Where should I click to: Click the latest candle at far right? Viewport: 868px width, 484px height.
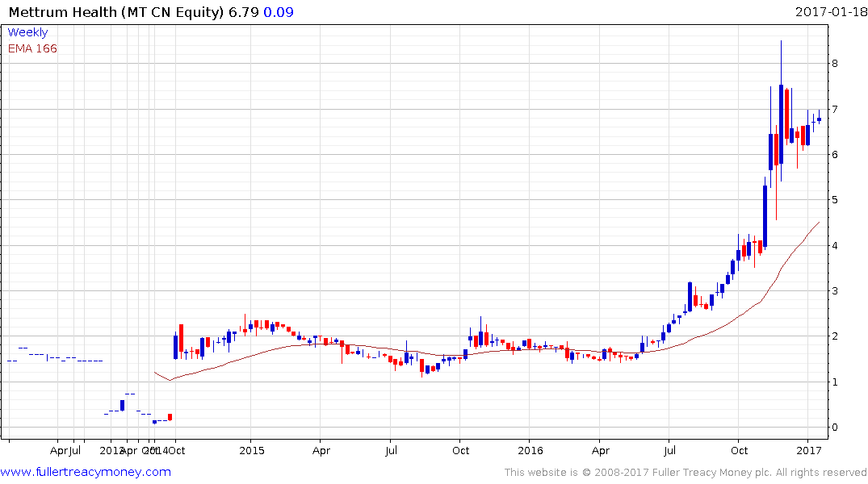819,119
